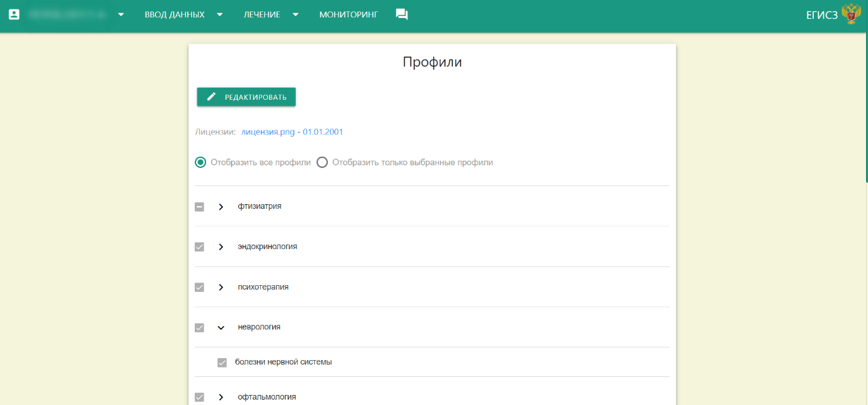
Task: Toggle the эндокринология checkbox
Action: [199, 247]
